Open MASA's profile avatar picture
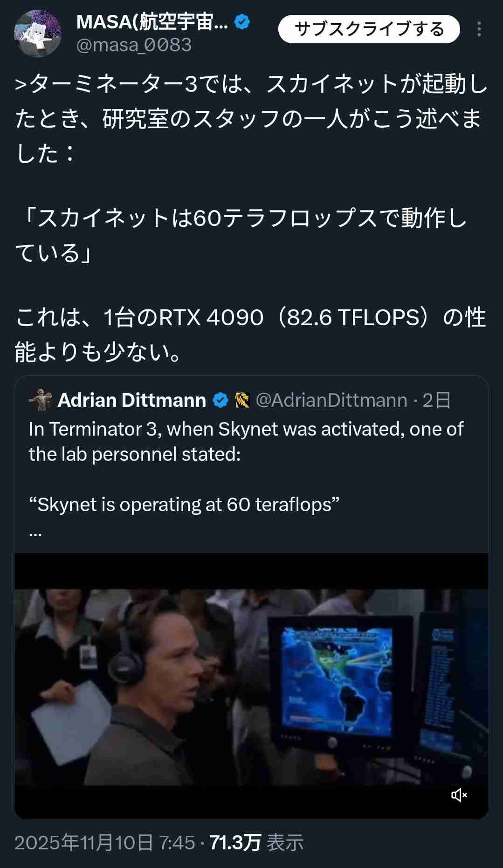The height and width of the screenshot is (868, 503). pos(38,34)
